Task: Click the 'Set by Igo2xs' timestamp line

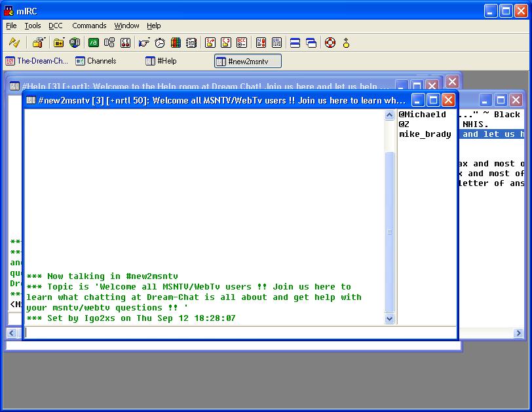Action: coord(131,318)
